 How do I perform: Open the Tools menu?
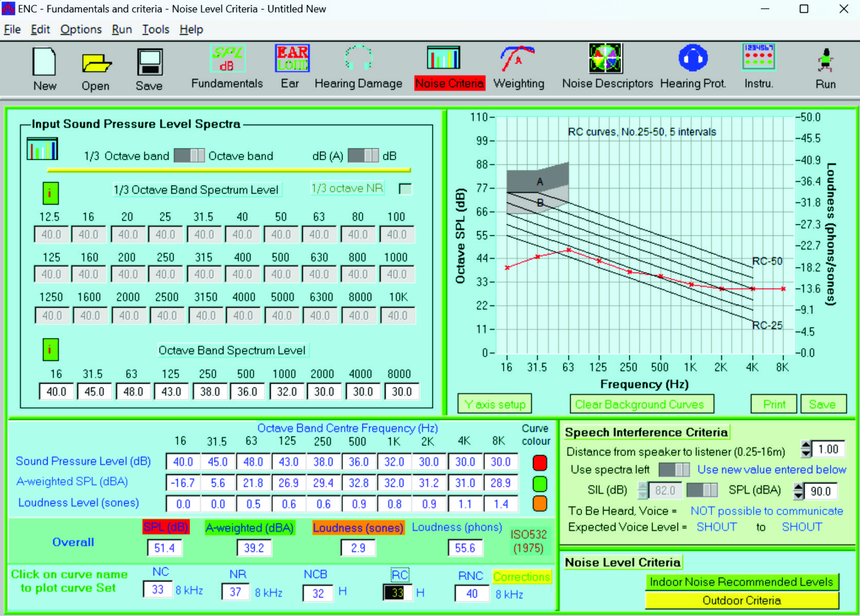coord(155,29)
